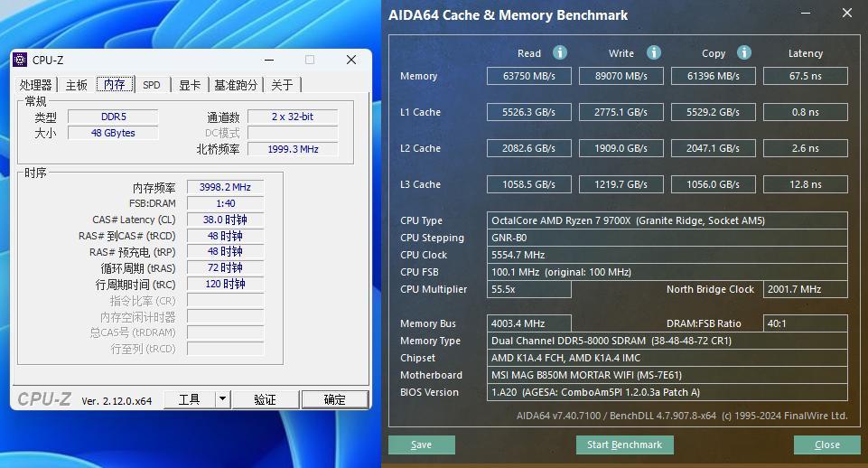
Task: Click Chipset field AMD K1A.4 FCH
Action: pos(667,358)
